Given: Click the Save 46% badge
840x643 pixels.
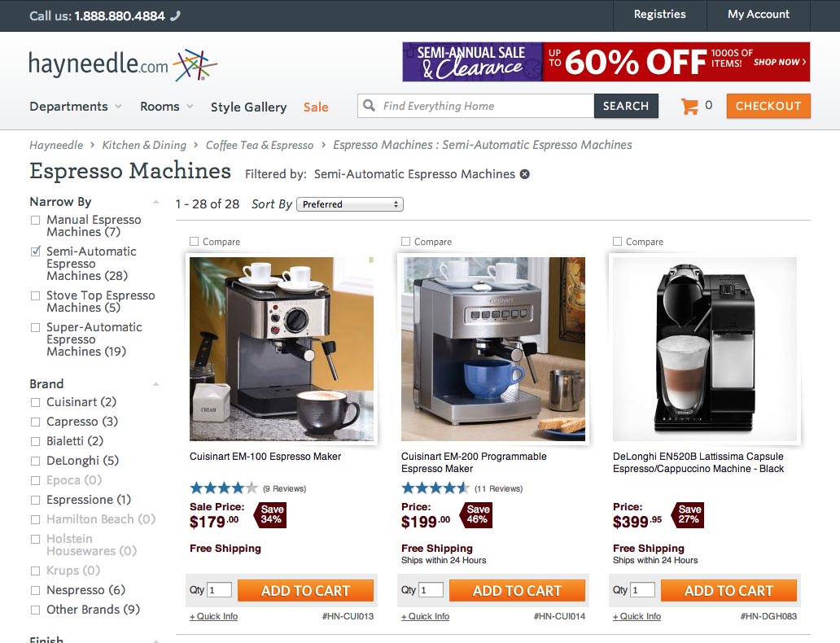Looking at the screenshot, I should [476, 515].
